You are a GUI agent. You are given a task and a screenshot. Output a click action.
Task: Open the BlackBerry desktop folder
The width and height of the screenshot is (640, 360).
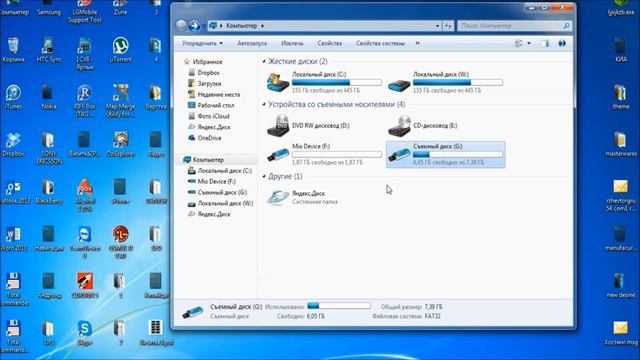(x=48, y=192)
